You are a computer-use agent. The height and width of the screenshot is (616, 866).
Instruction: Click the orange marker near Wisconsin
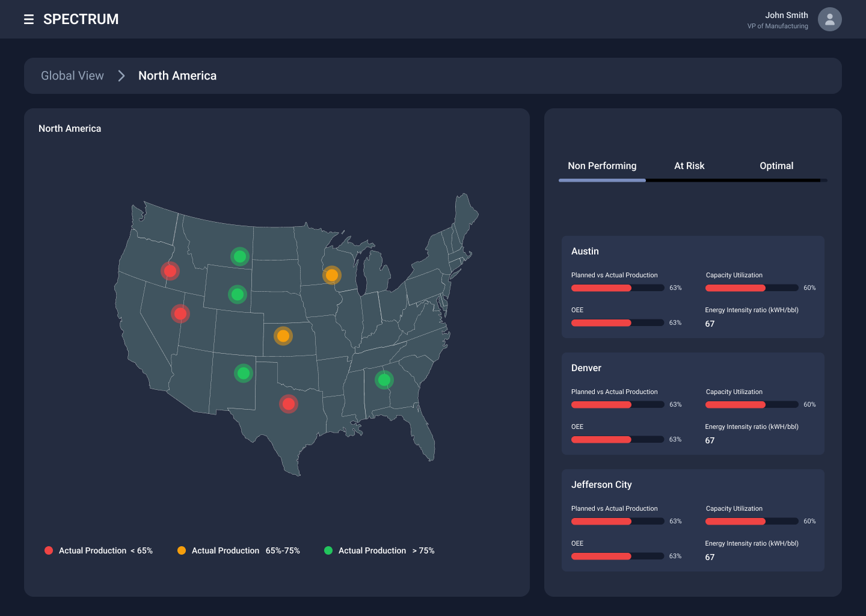[331, 275]
